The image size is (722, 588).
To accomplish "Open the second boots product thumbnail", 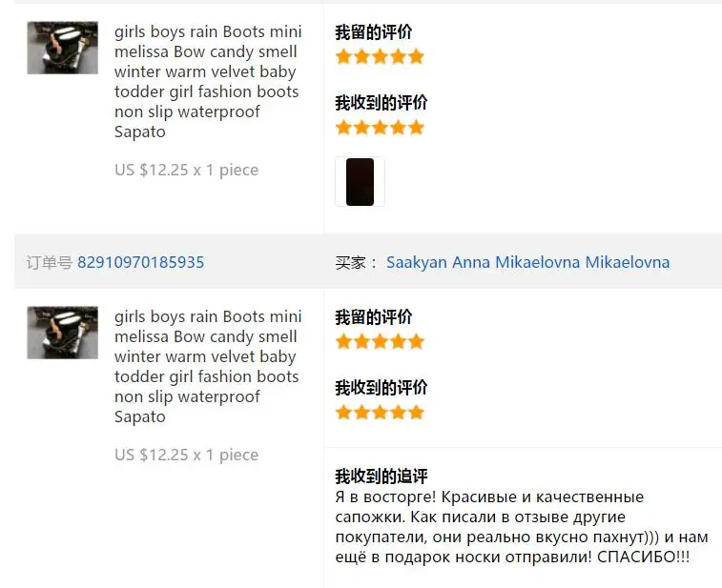I will tap(63, 333).
